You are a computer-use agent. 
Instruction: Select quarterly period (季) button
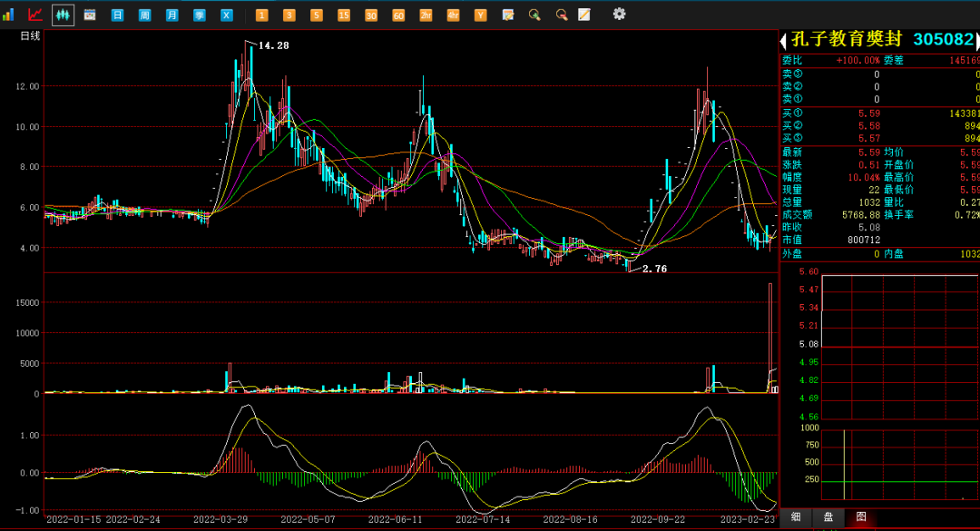coord(199,15)
